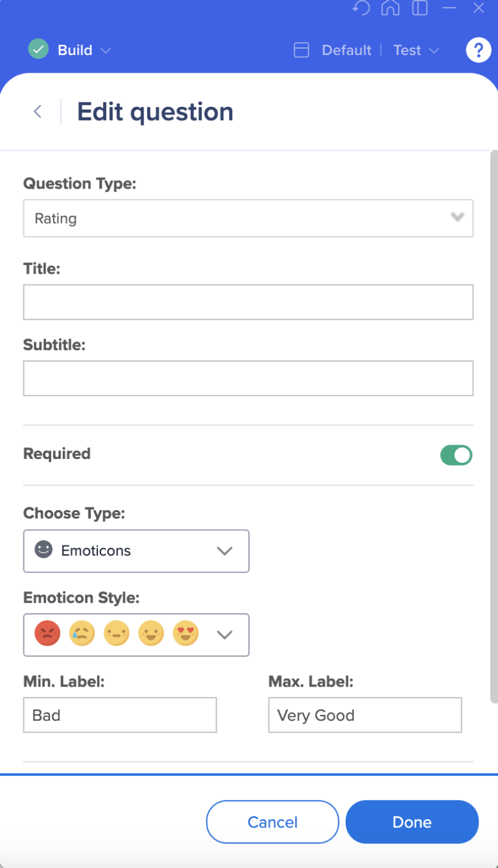Click the undo icon in the title bar

coord(361,8)
